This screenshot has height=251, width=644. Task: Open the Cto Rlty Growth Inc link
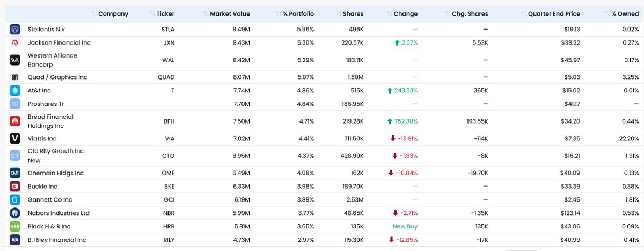(56, 156)
